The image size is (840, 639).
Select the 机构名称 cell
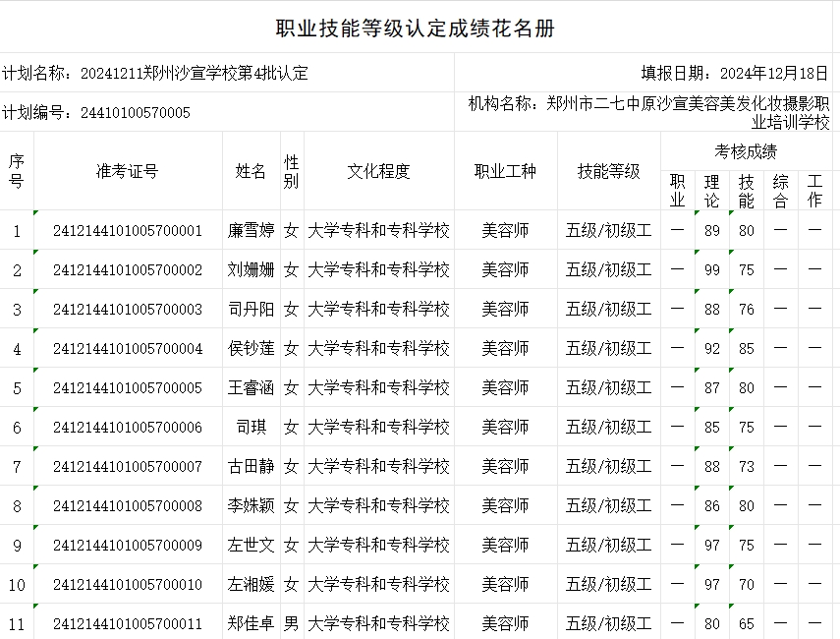(648, 112)
